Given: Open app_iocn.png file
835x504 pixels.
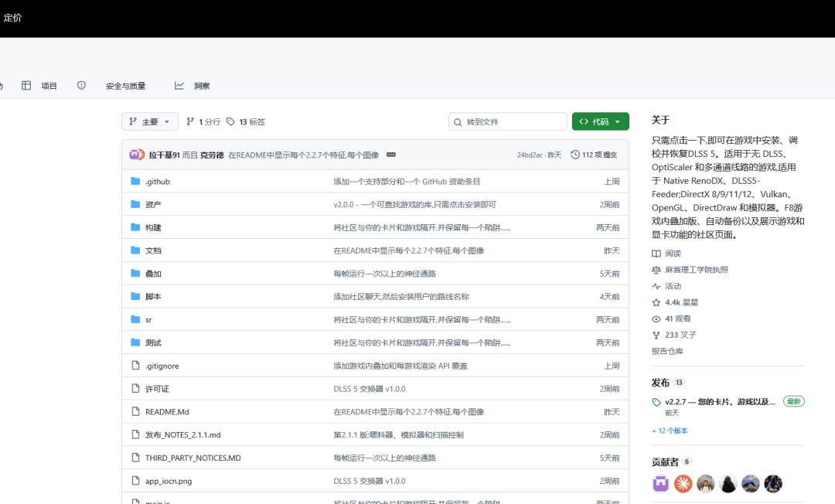Looking at the screenshot, I should click(169, 481).
